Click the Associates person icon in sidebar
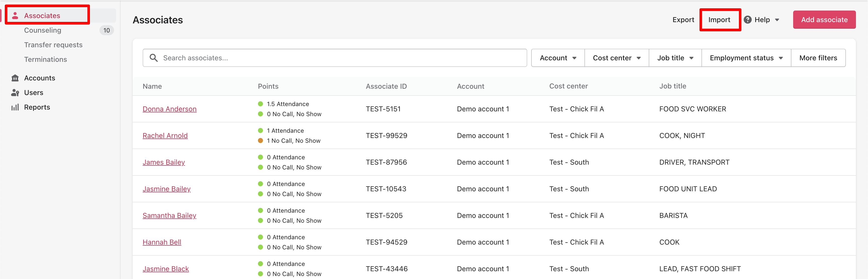 [x=15, y=16]
